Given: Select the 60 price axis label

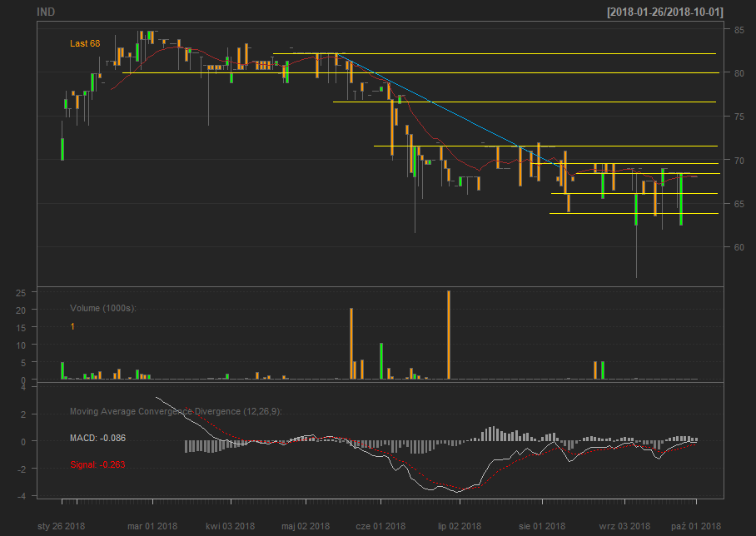Looking at the screenshot, I should coord(739,247).
